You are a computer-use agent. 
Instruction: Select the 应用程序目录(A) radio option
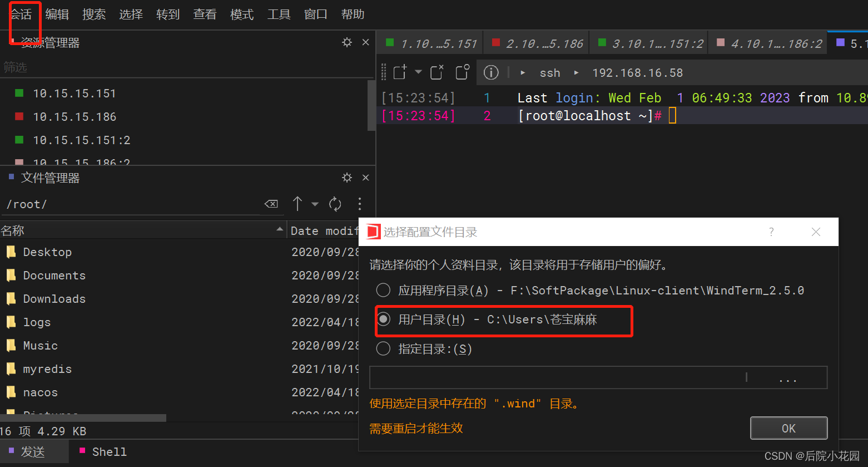point(384,290)
